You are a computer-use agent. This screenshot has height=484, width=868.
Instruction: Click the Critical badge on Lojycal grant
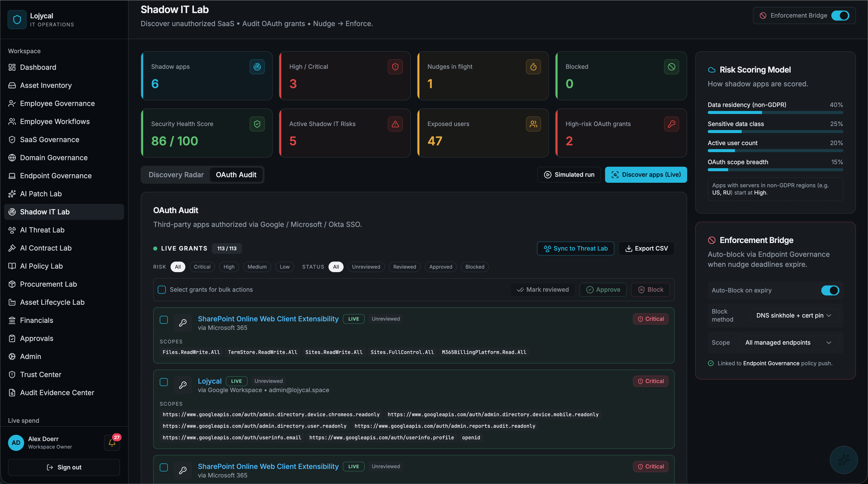651,381
